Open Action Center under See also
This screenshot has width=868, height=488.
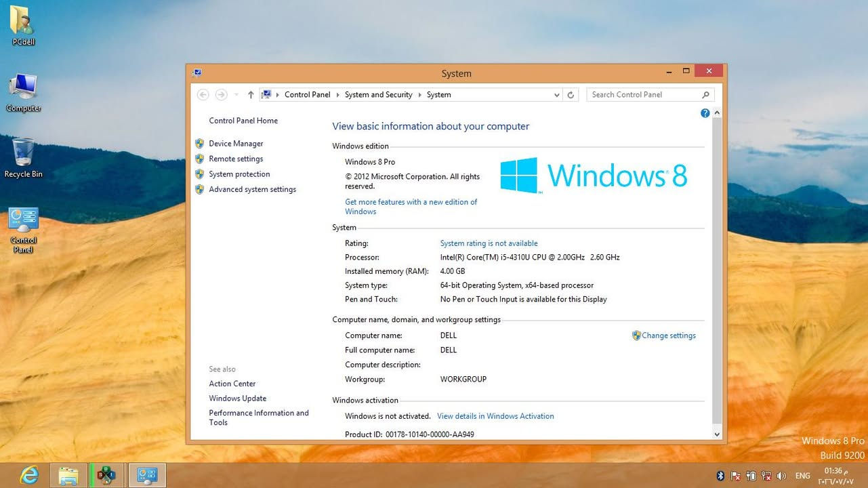point(232,384)
